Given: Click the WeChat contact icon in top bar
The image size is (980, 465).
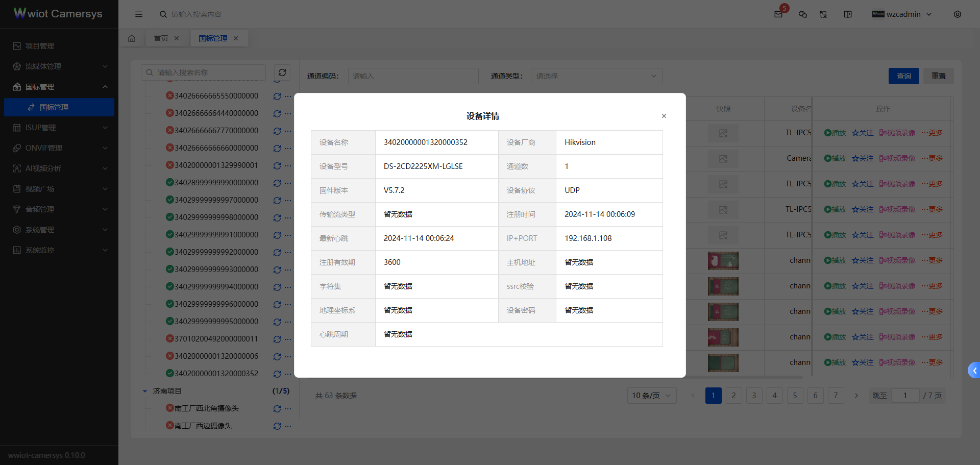Looking at the screenshot, I should point(802,14).
